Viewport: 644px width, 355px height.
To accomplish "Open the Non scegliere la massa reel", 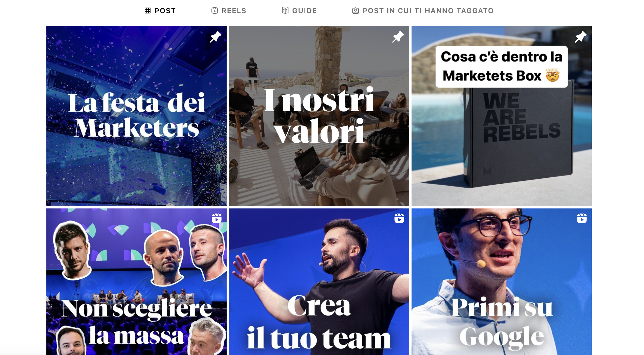I will (x=136, y=282).
